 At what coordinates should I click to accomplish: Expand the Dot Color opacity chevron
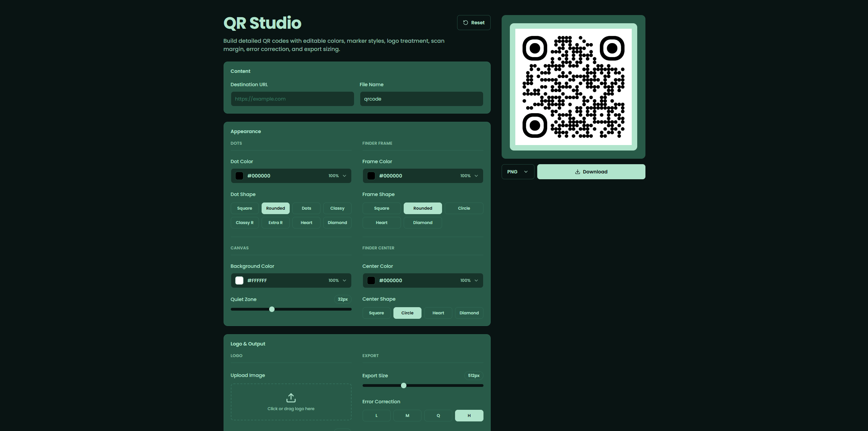click(x=344, y=176)
